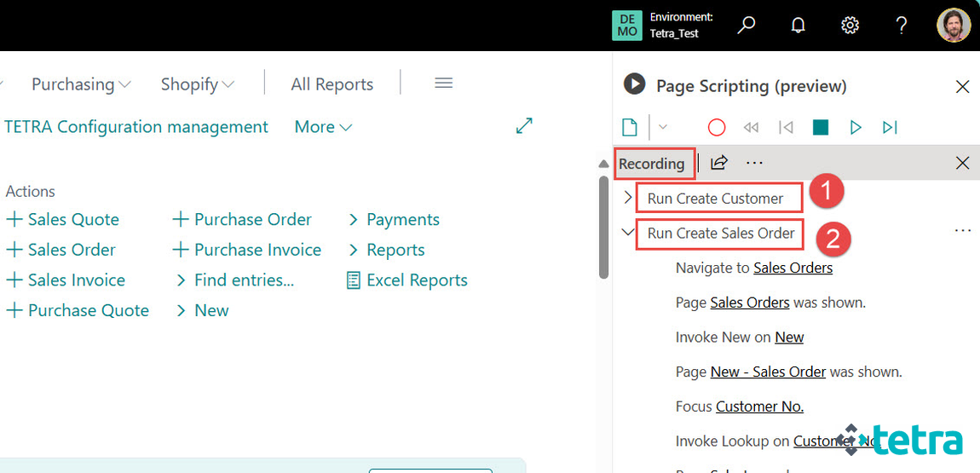The width and height of the screenshot is (980, 473).
Task: Expand the Payments action group
Action: 393,219
